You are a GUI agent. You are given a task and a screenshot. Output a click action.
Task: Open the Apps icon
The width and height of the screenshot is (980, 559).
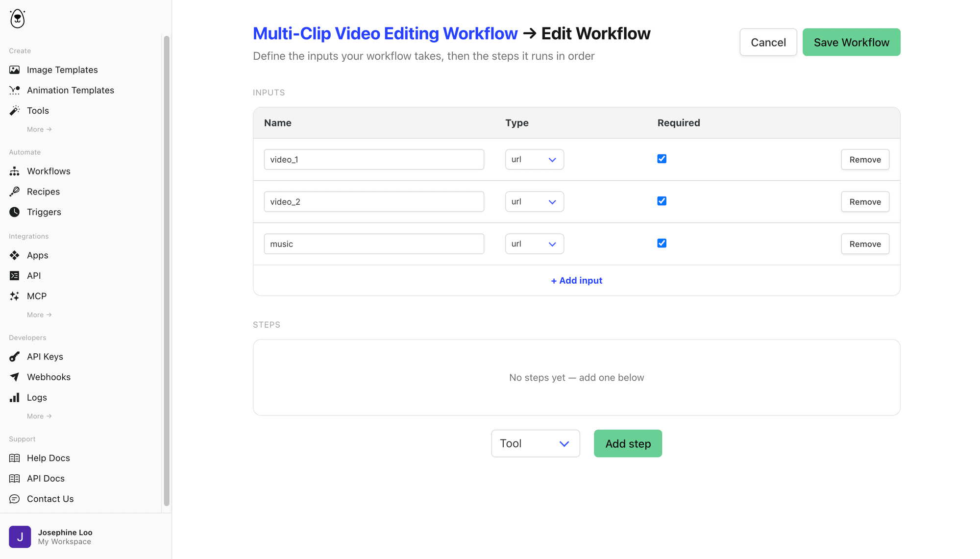pos(15,255)
